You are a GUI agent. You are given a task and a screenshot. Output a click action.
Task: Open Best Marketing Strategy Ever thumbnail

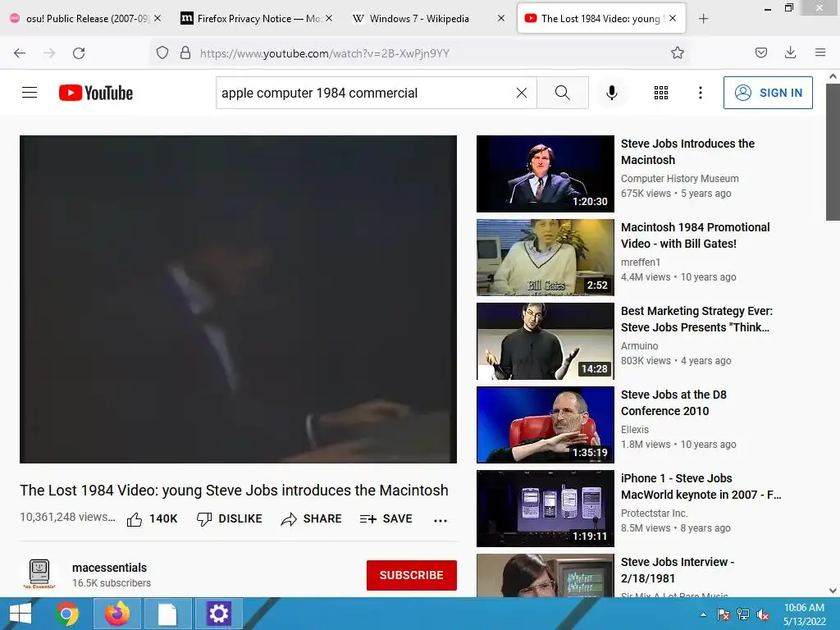(x=545, y=340)
